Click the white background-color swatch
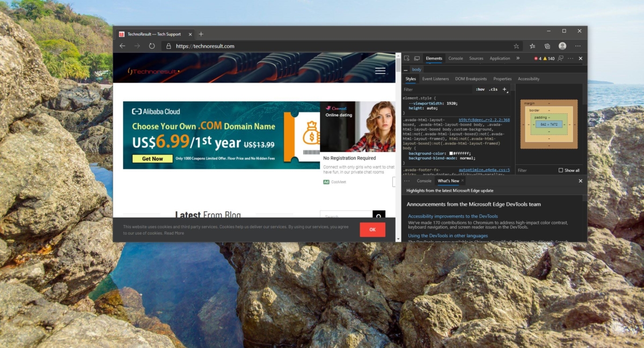 [451, 153]
